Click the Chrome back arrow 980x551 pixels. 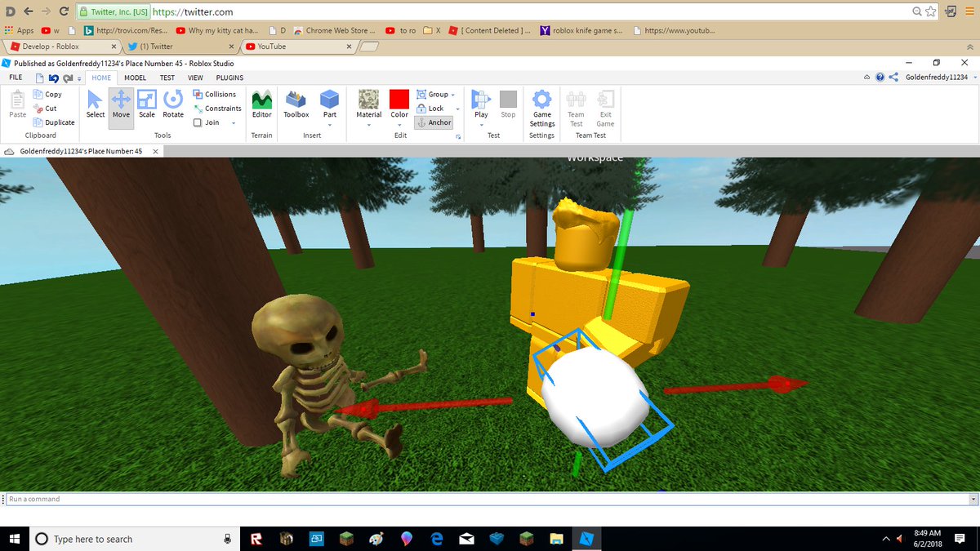[29, 12]
